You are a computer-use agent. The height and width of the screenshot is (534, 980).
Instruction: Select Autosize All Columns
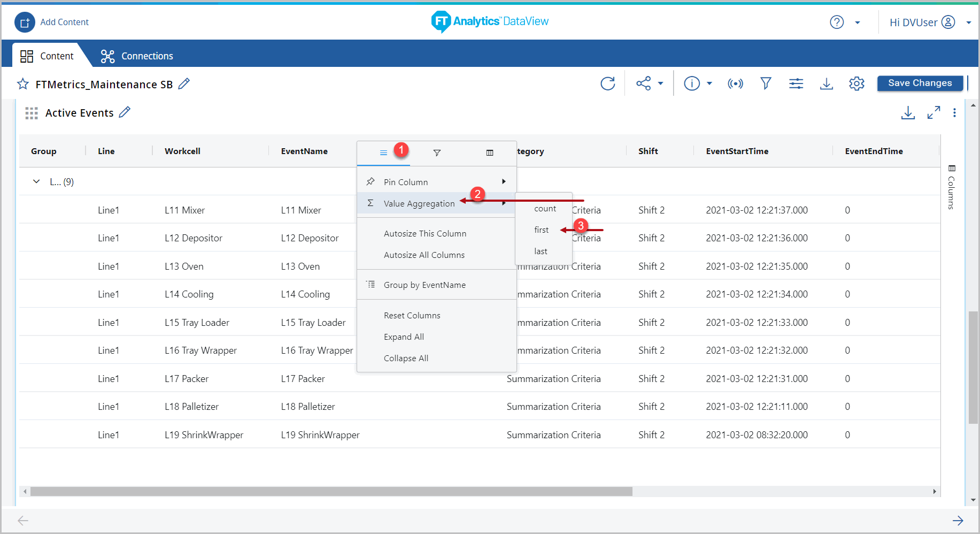pos(436,255)
